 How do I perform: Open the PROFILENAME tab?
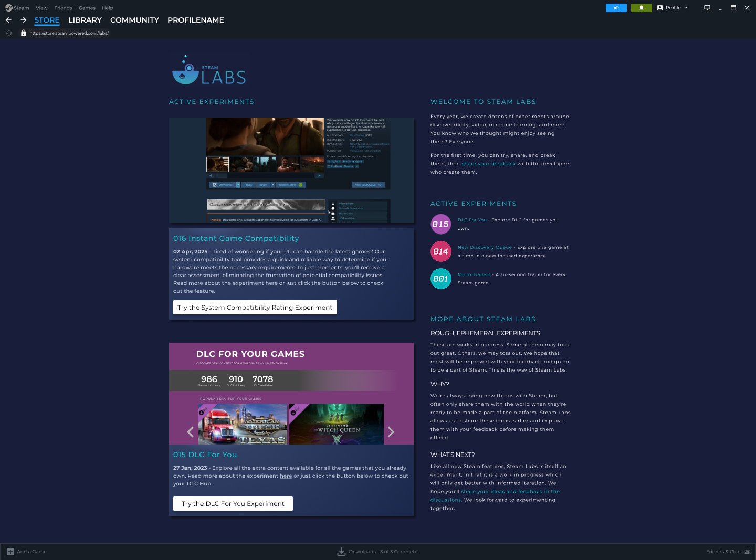[196, 20]
